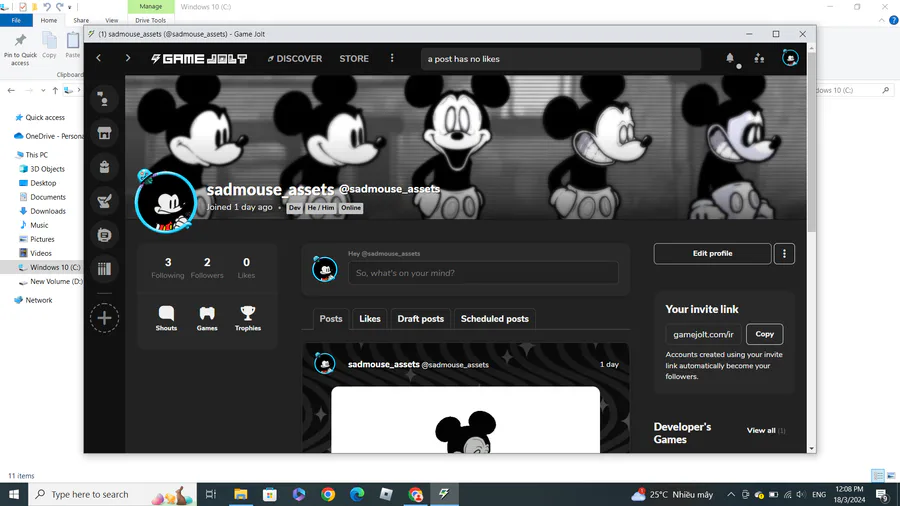Show hidden system tray icons
The image size is (900, 506).
(x=731, y=494)
